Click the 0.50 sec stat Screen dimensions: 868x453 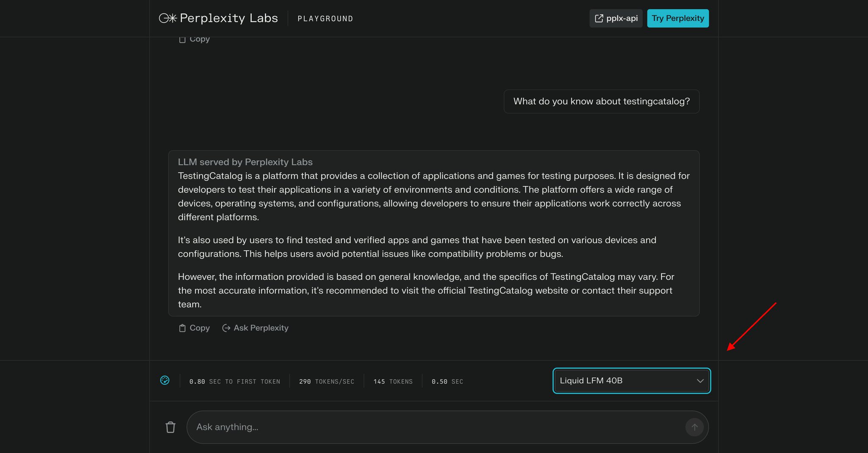click(x=447, y=381)
